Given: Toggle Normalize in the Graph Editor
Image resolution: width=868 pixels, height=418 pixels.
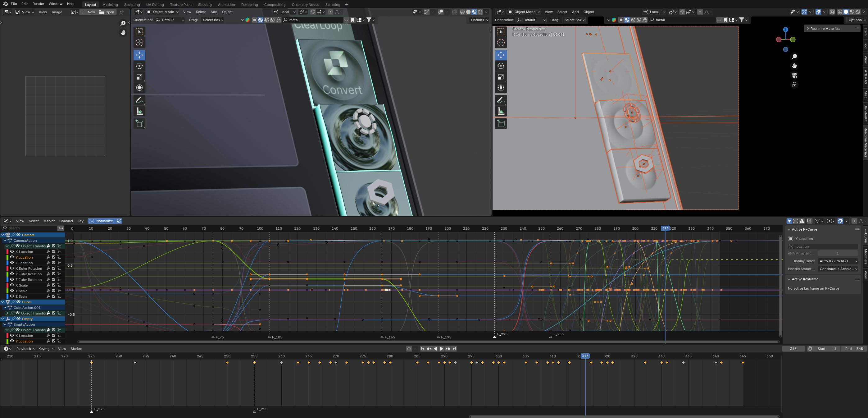Looking at the screenshot, I should point(103,221).
